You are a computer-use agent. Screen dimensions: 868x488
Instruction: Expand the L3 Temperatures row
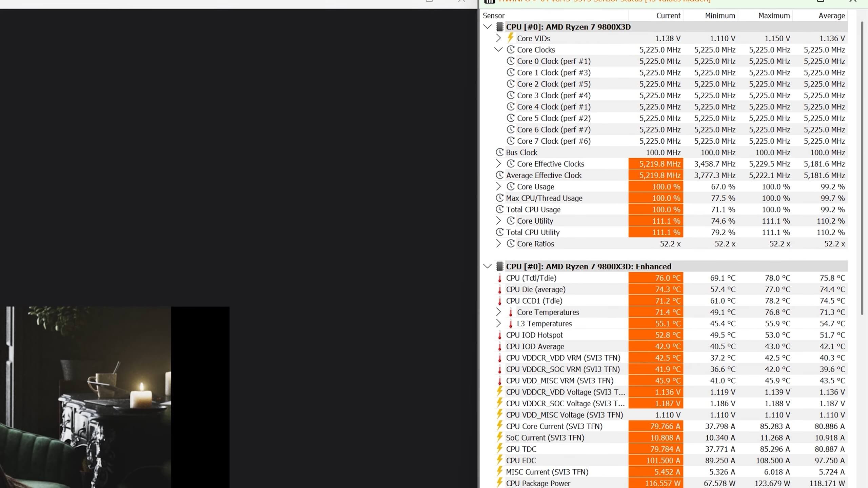pos(498,323)
